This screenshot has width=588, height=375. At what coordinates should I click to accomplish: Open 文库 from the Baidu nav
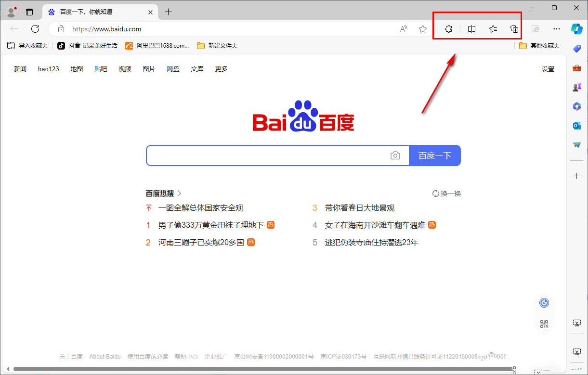[x=197, y=69]
